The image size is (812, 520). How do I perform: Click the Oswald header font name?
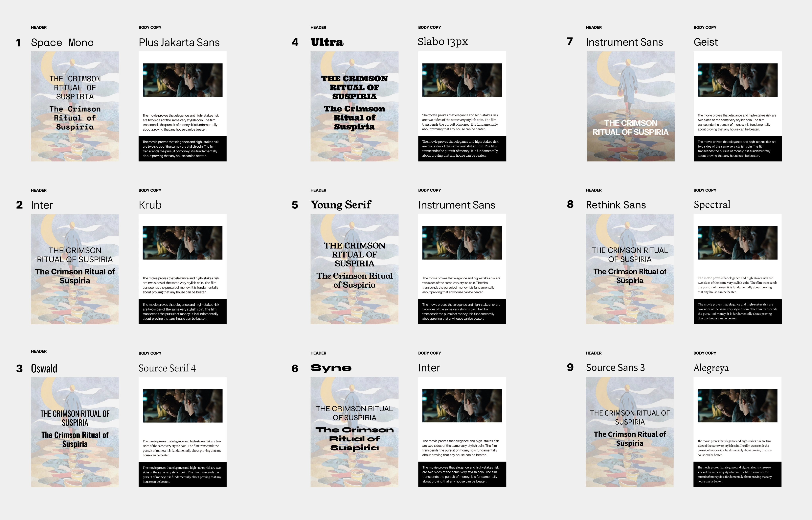[x=44, y=368]
